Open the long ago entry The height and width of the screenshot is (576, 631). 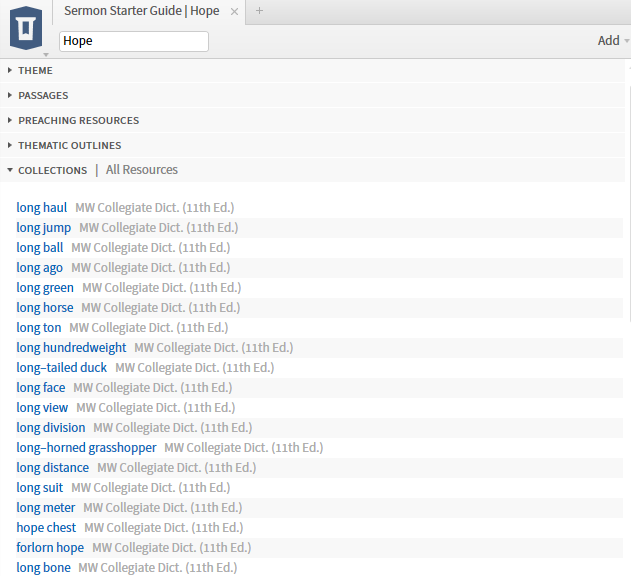click(x=39, y=268)
